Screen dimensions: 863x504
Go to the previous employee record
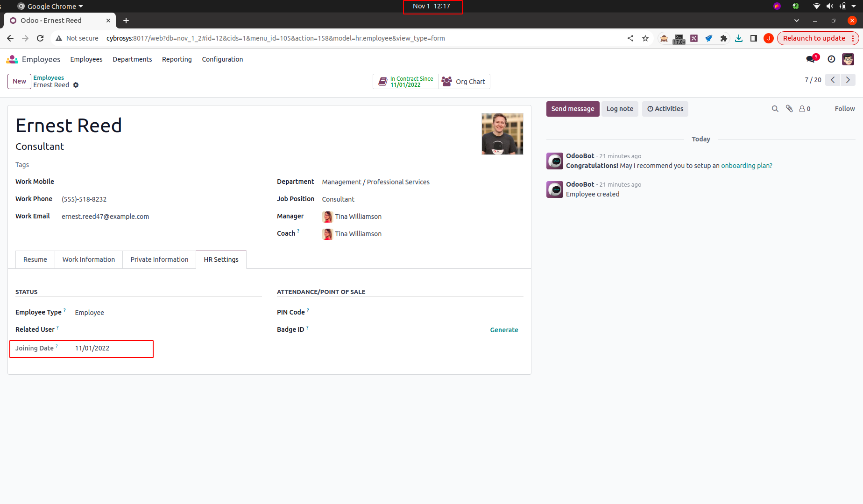833,80
